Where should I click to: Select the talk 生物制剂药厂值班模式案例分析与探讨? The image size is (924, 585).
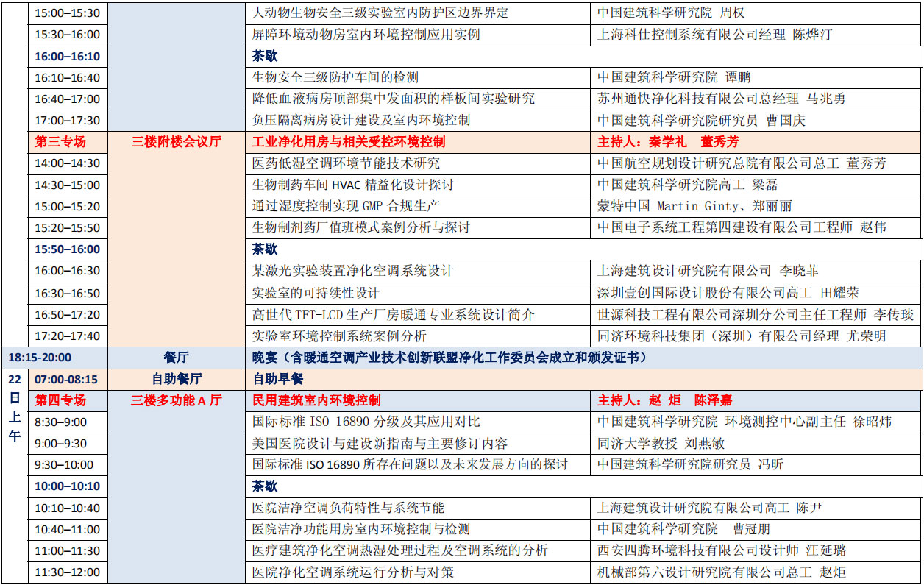(361, 227)
